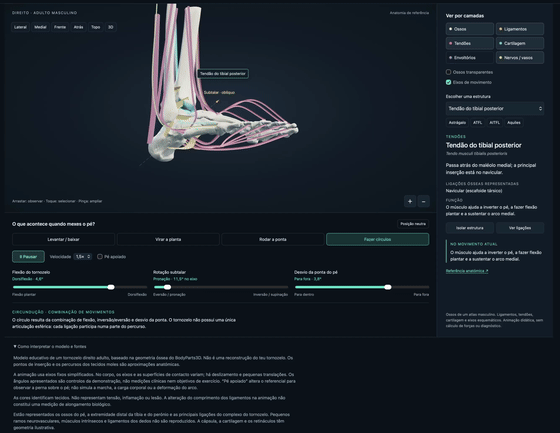Select the Levantar / baixar movement tab
This screenshot has width=560, height=433.
[63, 239]
